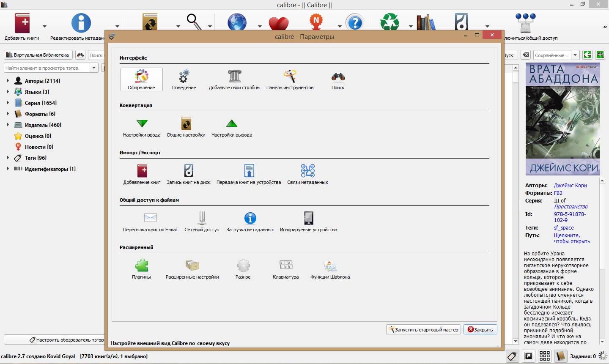Open the Поиск preferences with binoculars icon

click(338, 79)
